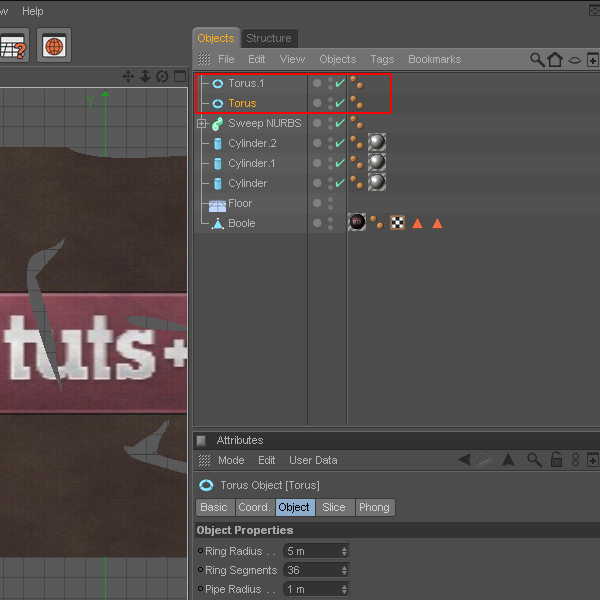Select the checkerboard tag on Boole

tap(397, 222)
